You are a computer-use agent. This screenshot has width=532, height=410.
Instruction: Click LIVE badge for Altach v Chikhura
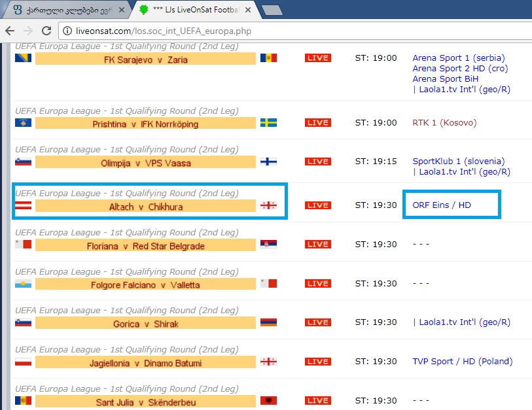(318, 205)
